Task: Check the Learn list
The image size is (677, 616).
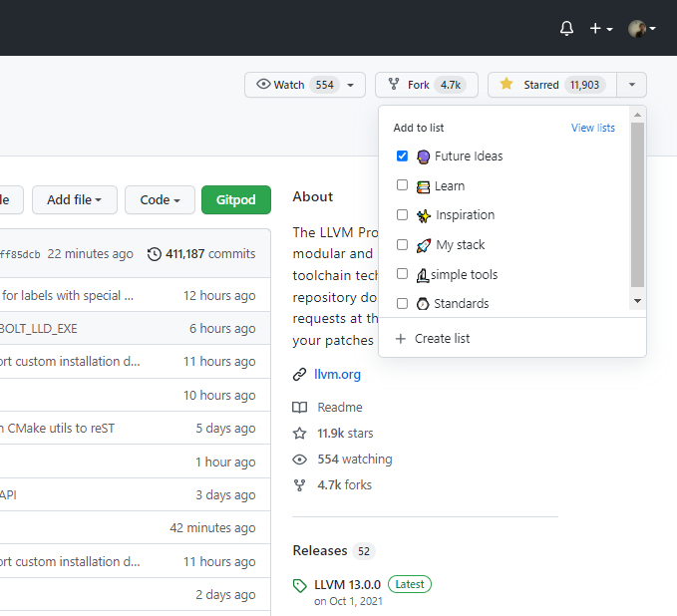Action: point(402,185)
